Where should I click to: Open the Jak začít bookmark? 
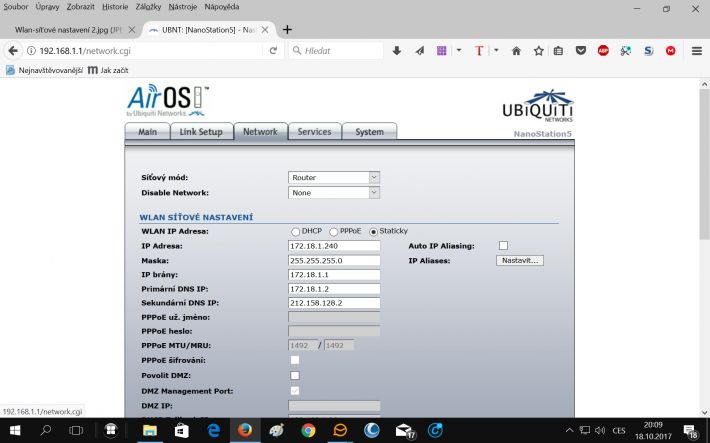coord(108,70)
